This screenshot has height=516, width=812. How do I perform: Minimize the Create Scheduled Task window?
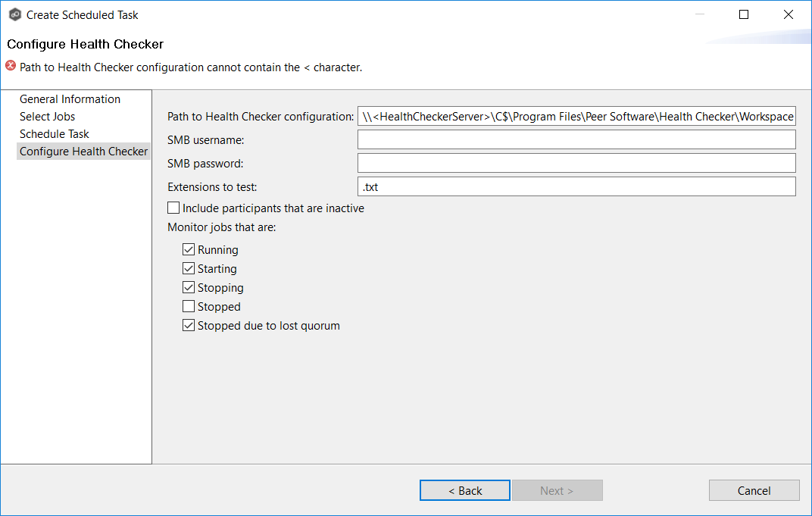tap(699, 14)
